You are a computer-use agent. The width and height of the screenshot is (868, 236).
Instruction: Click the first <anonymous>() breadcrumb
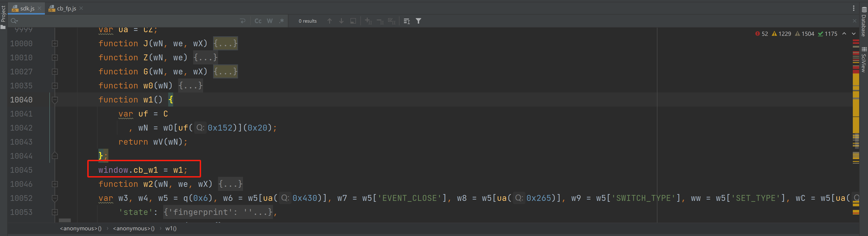pyautogui.click(x=81, y=229)
